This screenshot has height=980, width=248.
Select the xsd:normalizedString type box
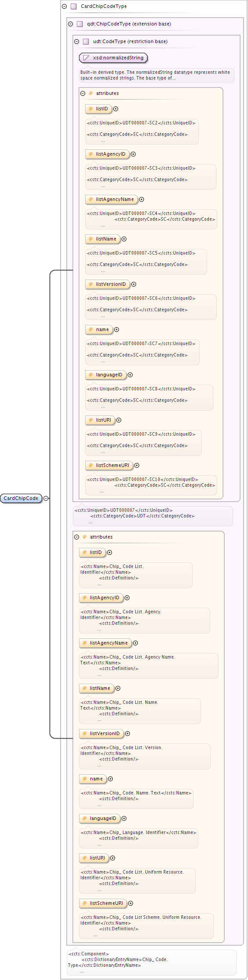pyautogui.click(x=113, y=58)
